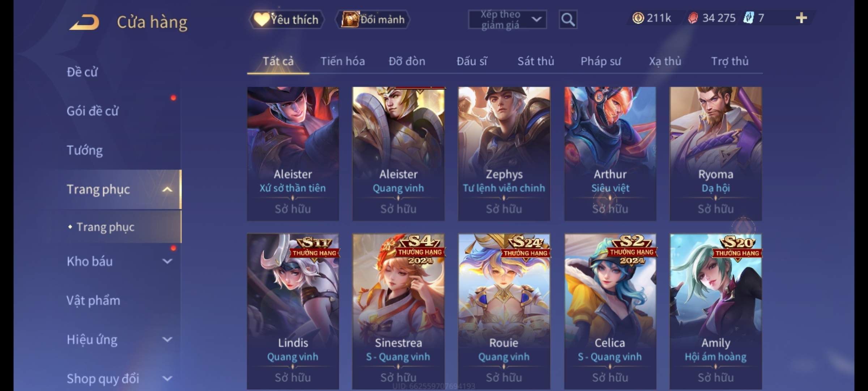Click the red gem 34 275 icon
This screenshot has height=391, width=868.
click(693, 18)
